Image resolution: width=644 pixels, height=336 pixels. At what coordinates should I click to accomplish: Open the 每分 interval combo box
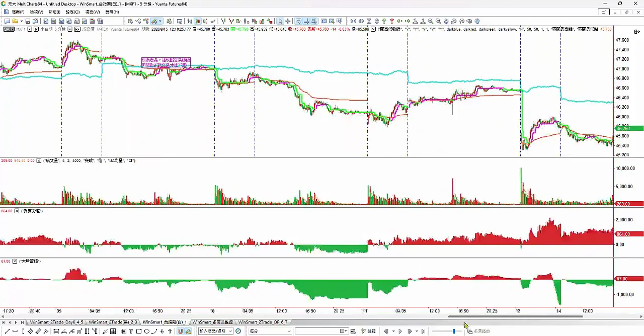tap(270, 331)
